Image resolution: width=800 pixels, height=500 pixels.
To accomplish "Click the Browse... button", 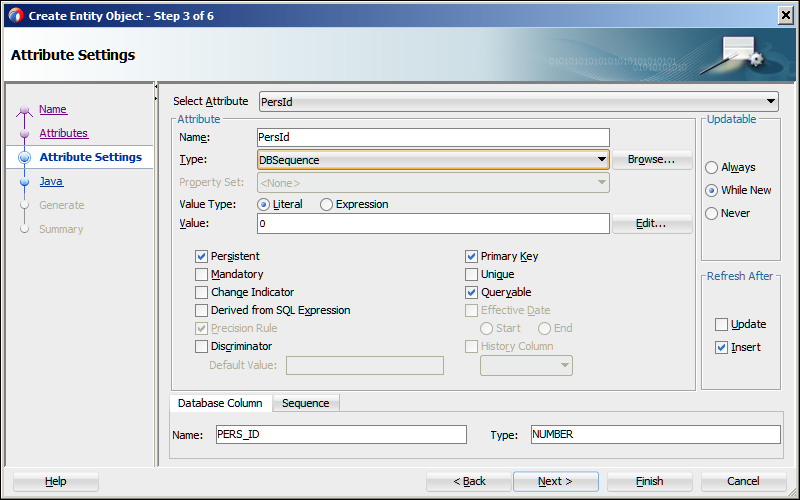I will pyautogui.click(x=652, y=160).
